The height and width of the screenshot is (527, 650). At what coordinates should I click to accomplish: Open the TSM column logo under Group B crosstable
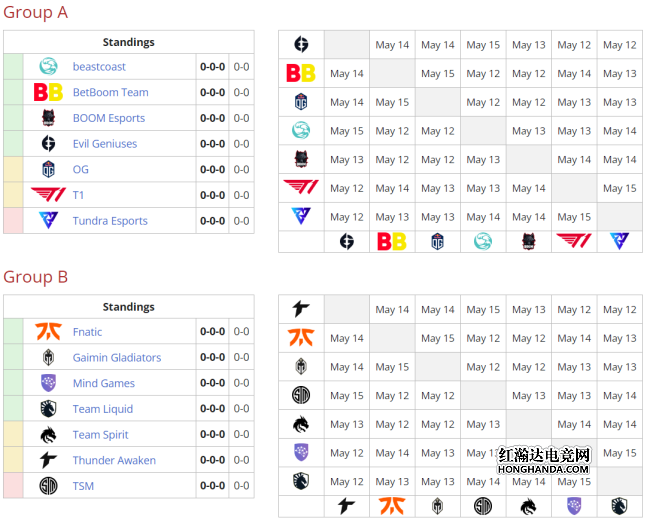tap(483, 506)
